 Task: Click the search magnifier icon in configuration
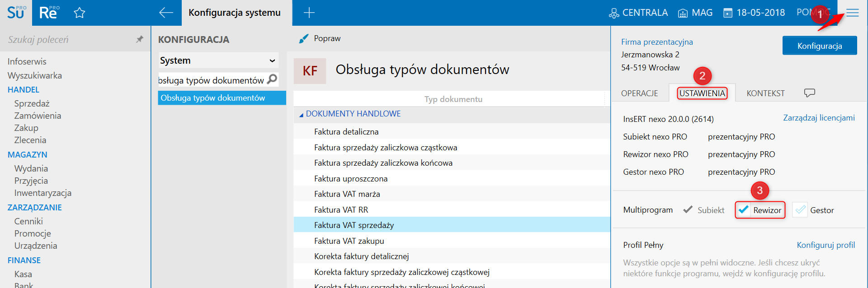click(x=272, y=79)
